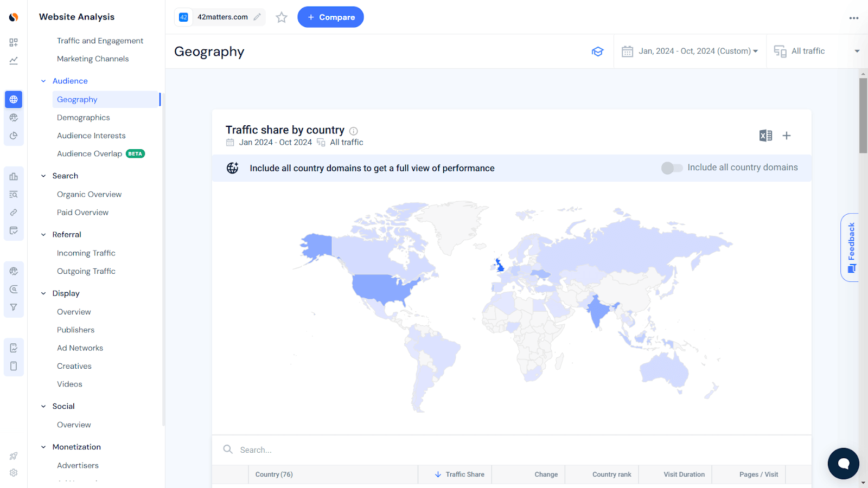Click the pencil to edit 42matters.com
Image resolution: width=868 pixels, height=488 pixels.
pos(257,17)
